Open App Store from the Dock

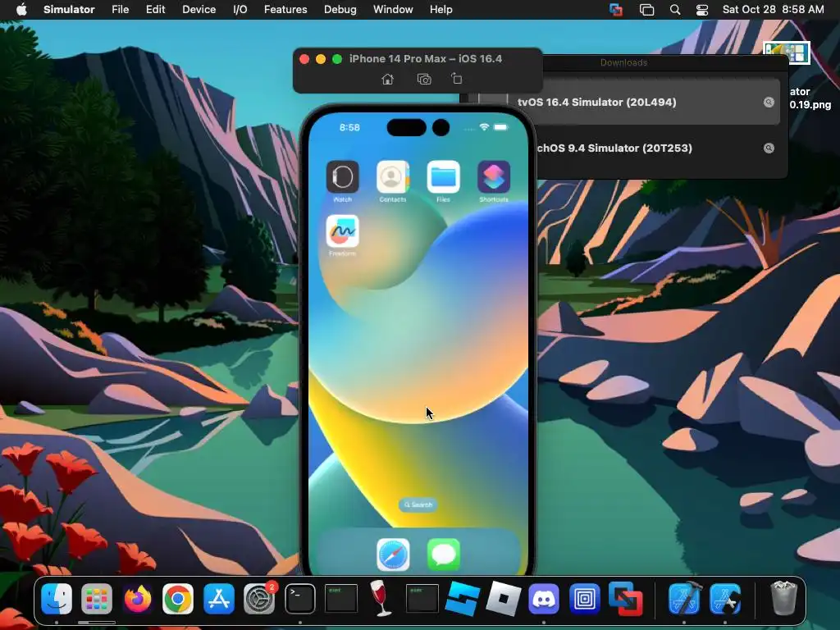218,598
